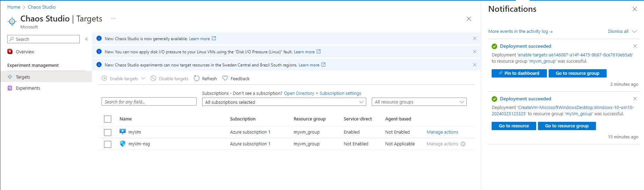Click the myVm-nsg shield icon

tap(123, 144)
